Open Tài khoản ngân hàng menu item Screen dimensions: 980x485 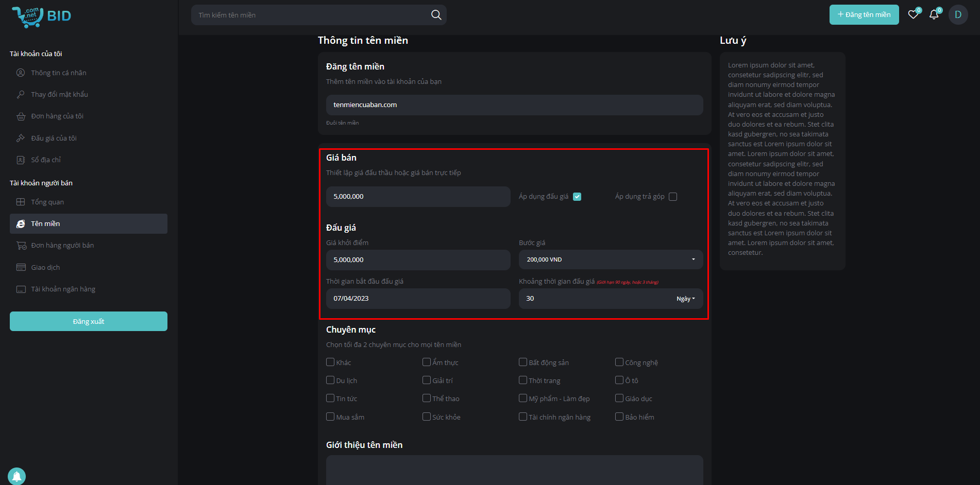pyautogui.click(x=63, y=289)
